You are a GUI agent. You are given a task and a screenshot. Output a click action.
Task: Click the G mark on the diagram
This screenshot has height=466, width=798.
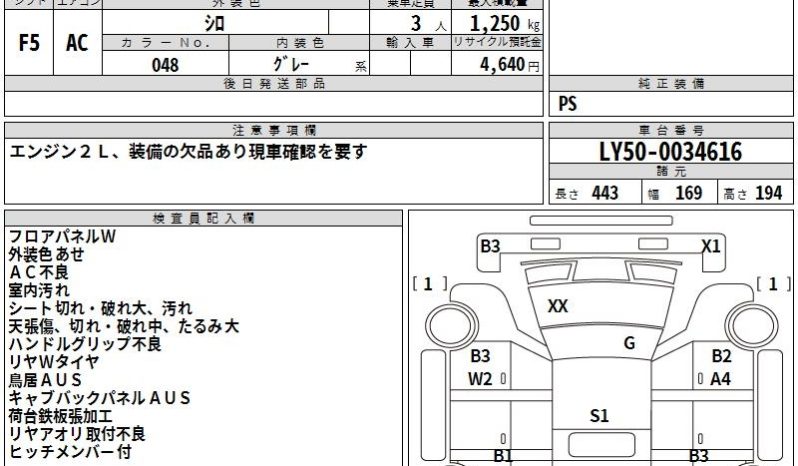click(630, 343)
